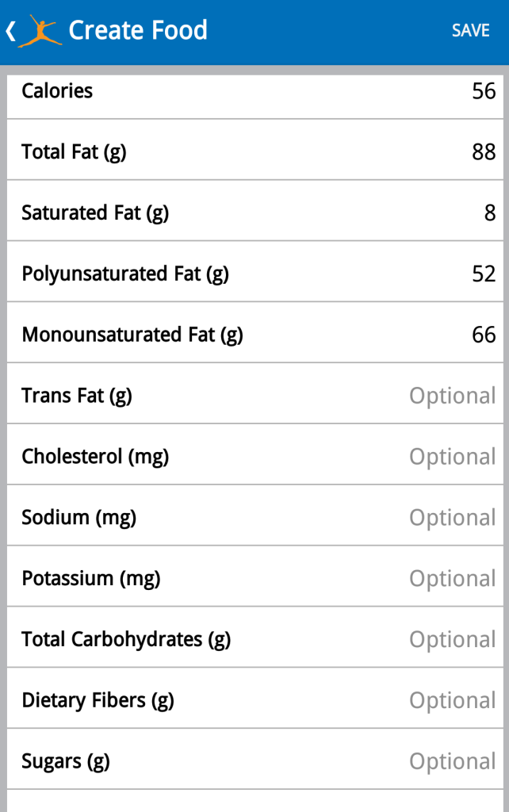Tap the back arrow chevron

click(x=10, y=31)
